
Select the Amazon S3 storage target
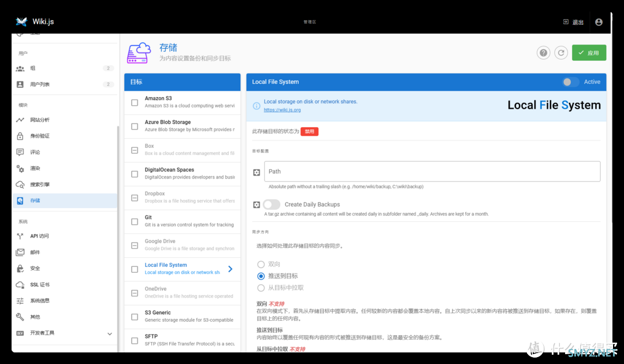point(182,103)
